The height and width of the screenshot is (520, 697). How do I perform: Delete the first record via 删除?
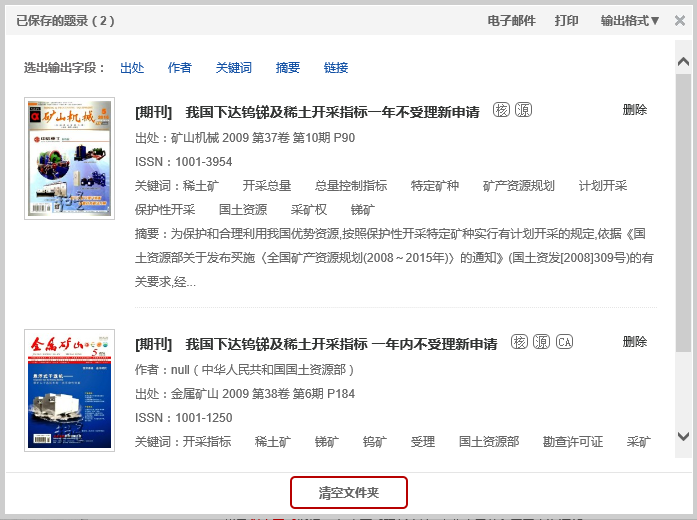[x=634, y=110]
